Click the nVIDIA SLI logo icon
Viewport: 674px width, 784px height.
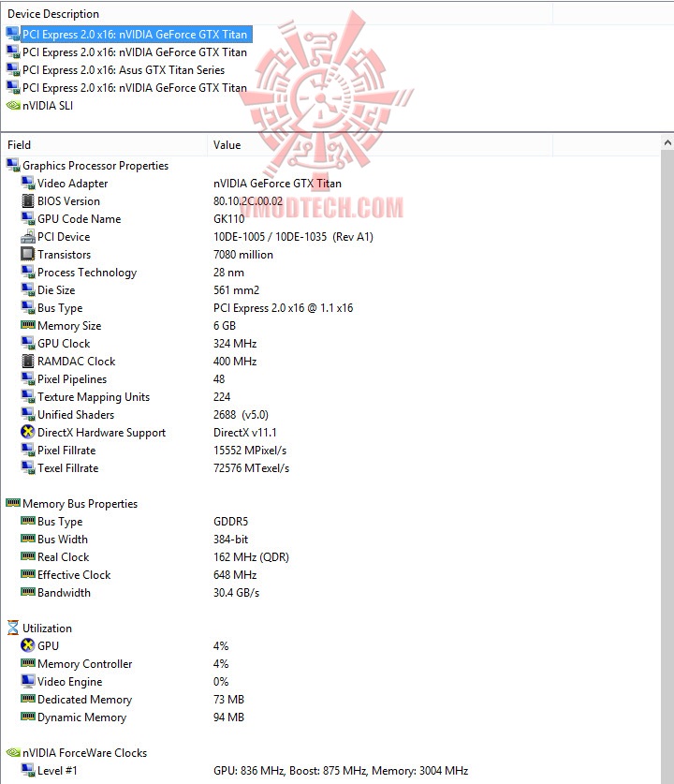pyautogui.click(x=12, y=106)
